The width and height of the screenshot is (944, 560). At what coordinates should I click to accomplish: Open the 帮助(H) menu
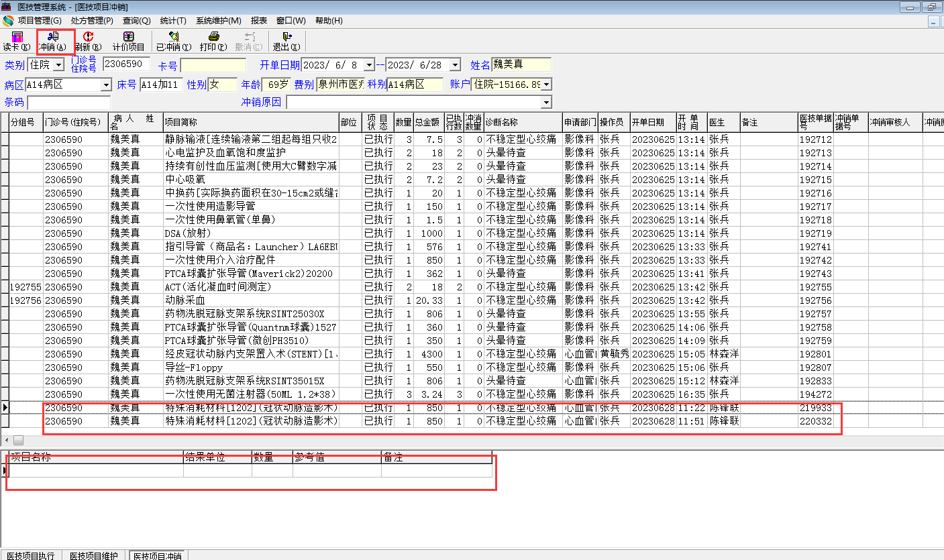click(x=329, y=21)
